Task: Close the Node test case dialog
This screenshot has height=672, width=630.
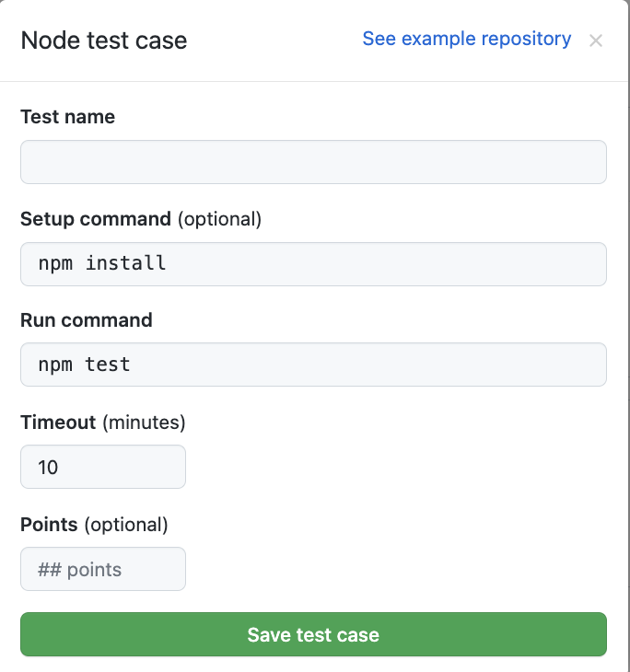Action: coord(596,41)
